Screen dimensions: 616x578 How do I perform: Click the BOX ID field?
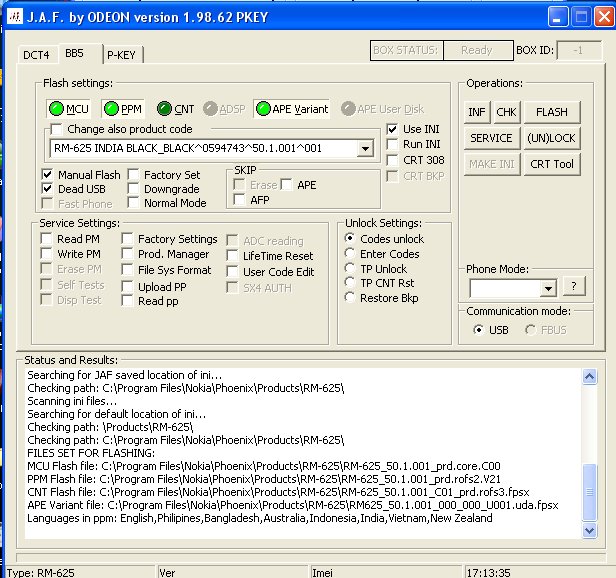(579, 50)
